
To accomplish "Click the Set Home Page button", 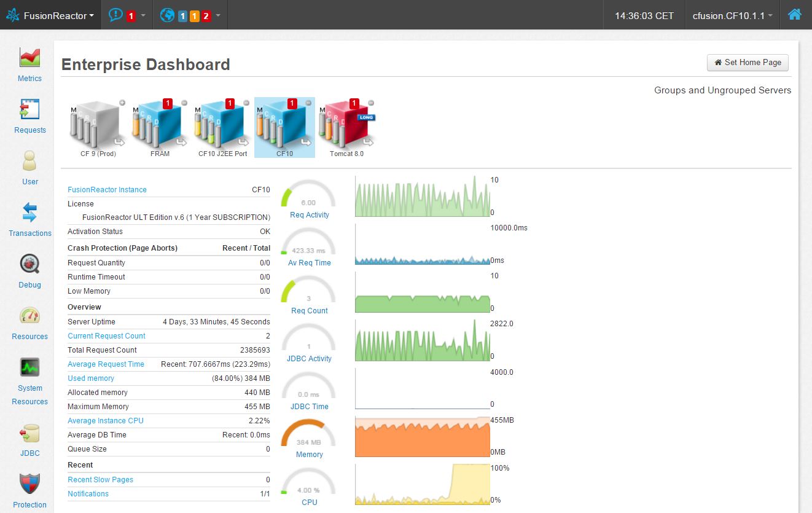I will pos(748,62).
